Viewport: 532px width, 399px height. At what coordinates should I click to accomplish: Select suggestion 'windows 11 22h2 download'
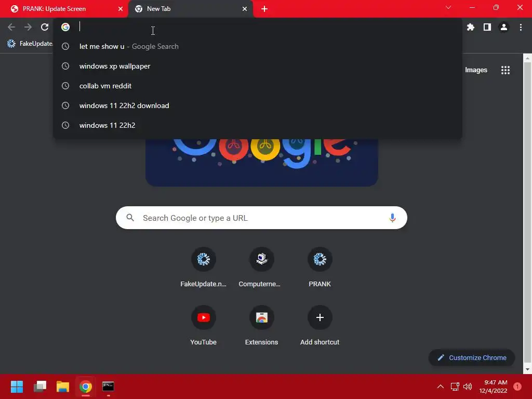(258, 105)
